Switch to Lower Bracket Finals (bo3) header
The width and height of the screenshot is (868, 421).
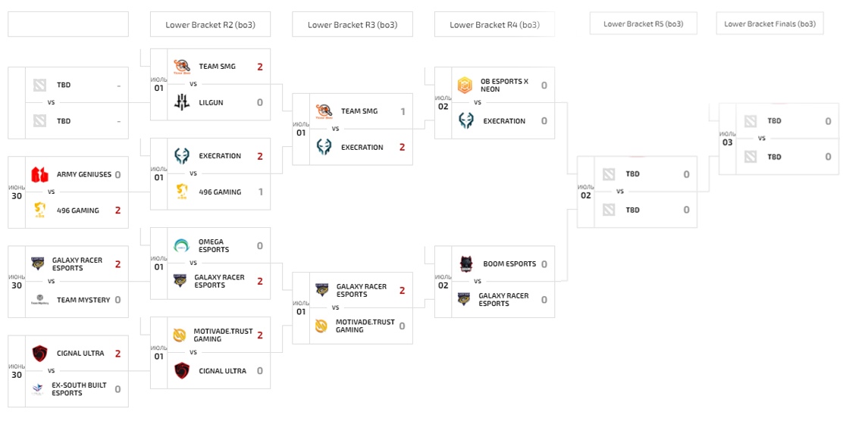point(769,24)
